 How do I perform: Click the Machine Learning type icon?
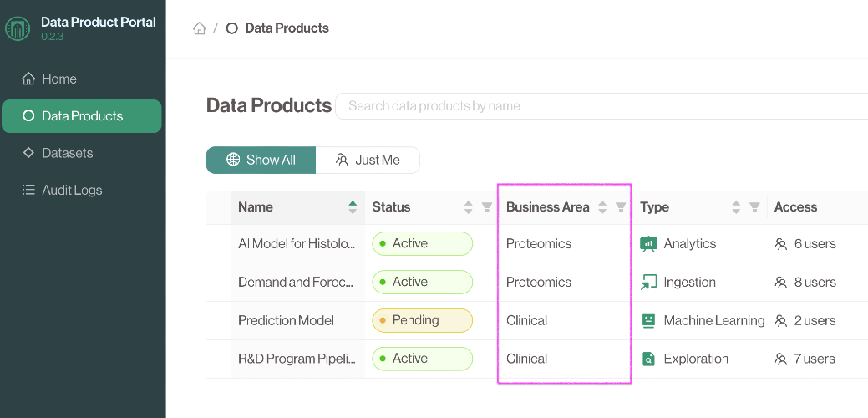click(648, 320)
